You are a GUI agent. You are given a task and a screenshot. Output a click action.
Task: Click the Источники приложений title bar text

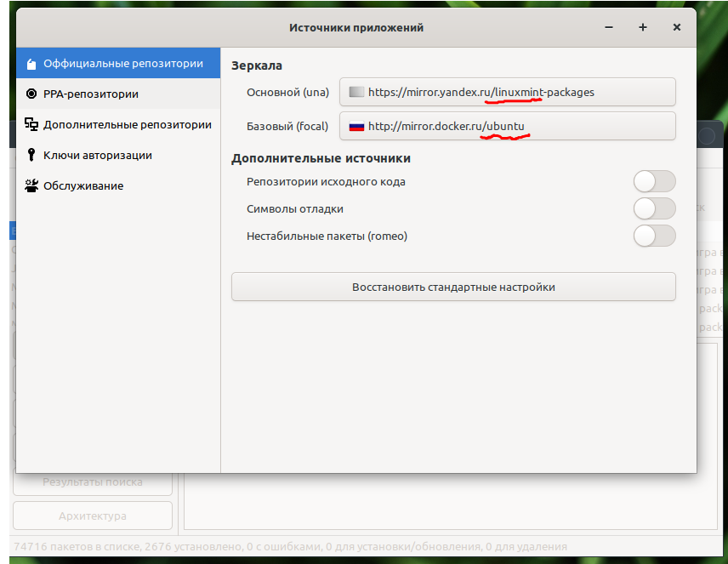point(356,28)
